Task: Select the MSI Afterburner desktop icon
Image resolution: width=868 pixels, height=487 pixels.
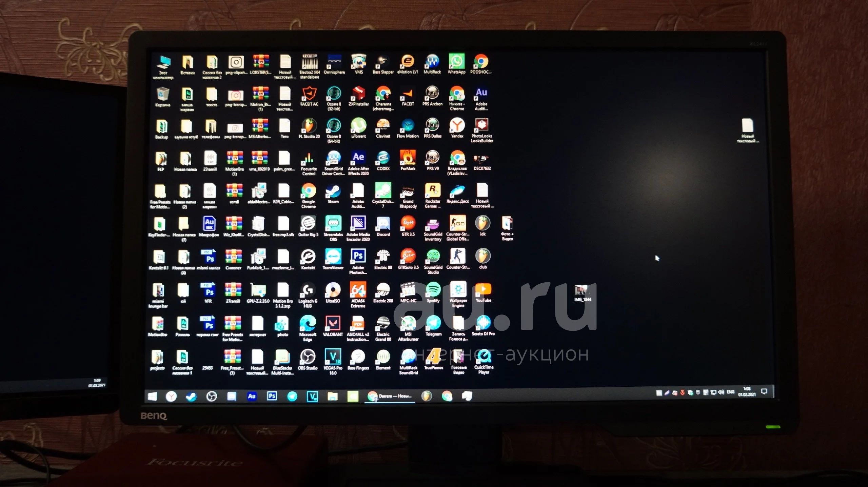Action: point(408,328)
